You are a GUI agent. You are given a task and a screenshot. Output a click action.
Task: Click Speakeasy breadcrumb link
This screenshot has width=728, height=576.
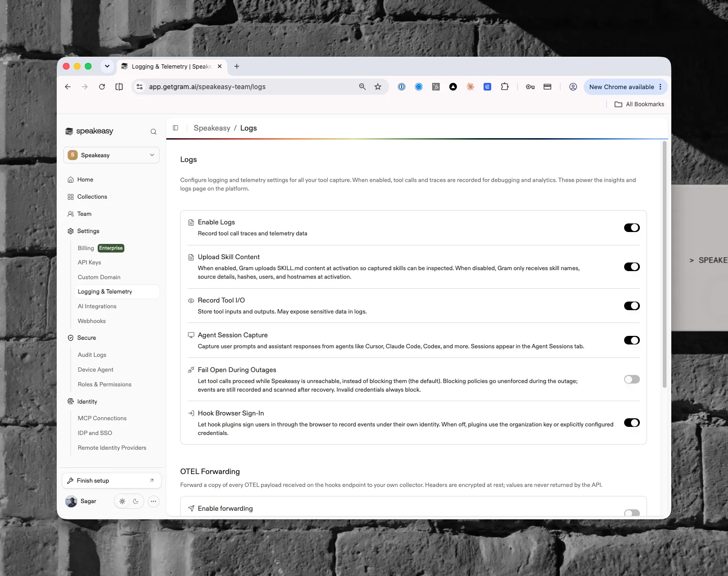[212, 128]
